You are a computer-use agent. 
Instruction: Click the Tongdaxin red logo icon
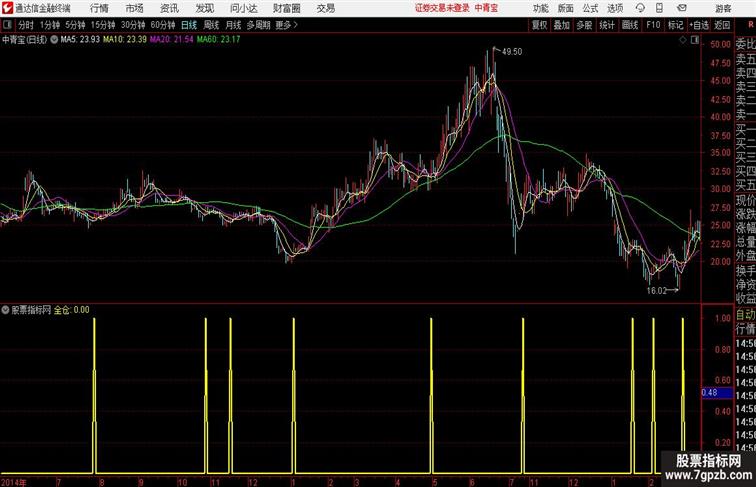(7, 8)
